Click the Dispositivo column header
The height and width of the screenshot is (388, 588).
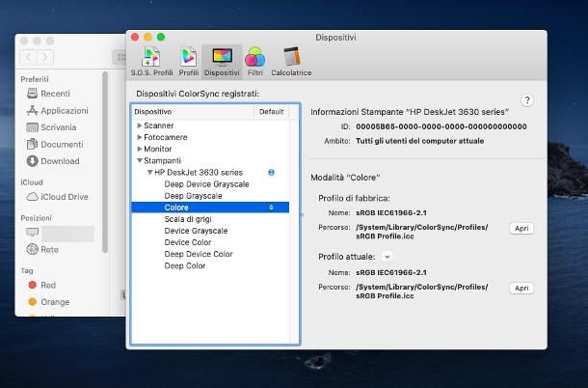click(193, 112)
